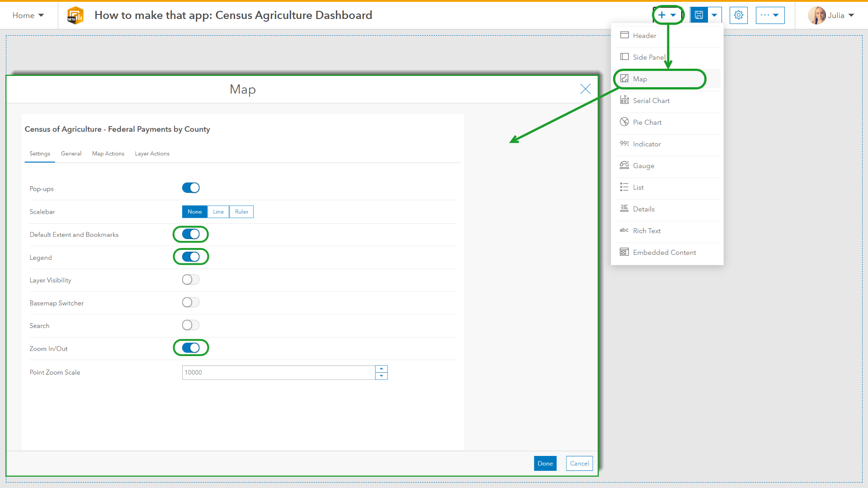Choose Pie Chart element

pos(647,122)
